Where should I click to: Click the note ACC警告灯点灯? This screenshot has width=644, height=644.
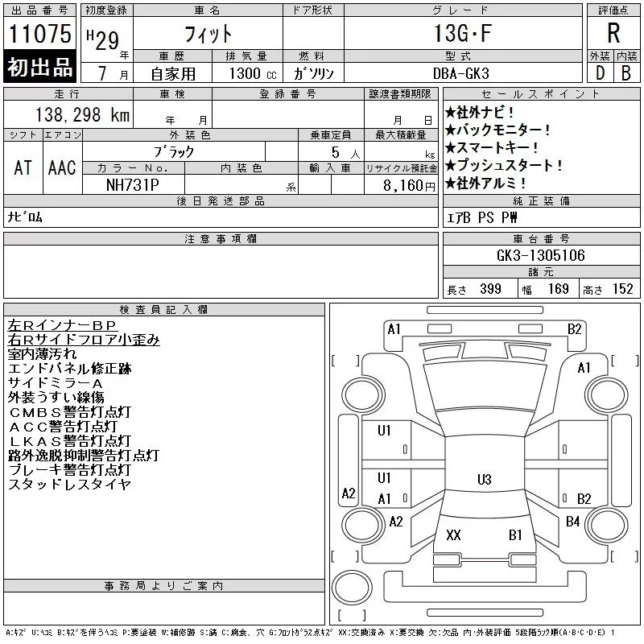(63, 427)
